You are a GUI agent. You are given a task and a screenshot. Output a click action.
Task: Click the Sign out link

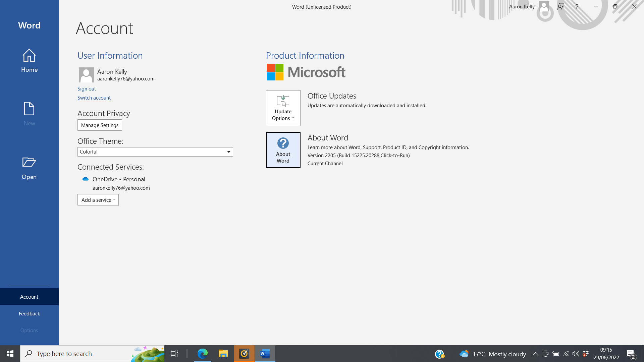pyautogui.click(x=87, y=88)
